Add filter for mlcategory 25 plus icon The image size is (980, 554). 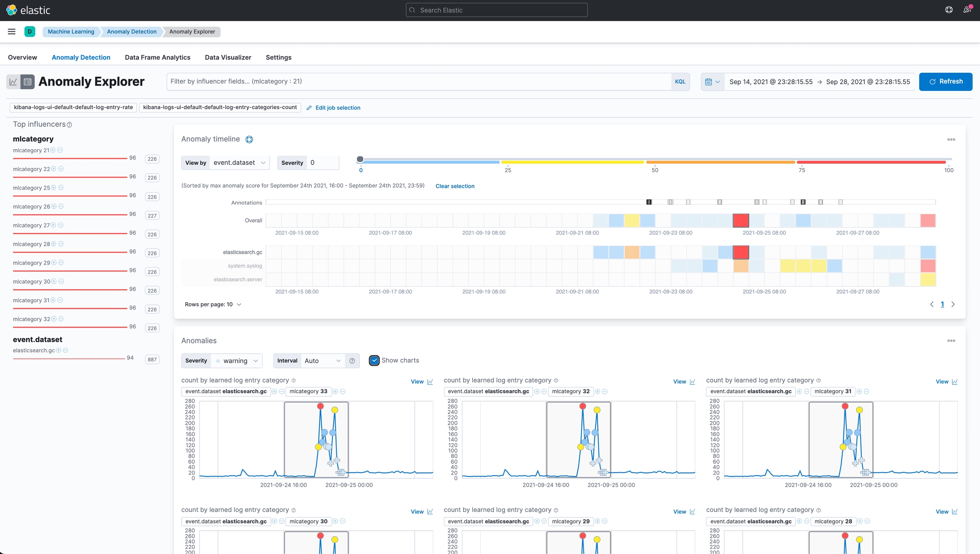coord(54,188)
